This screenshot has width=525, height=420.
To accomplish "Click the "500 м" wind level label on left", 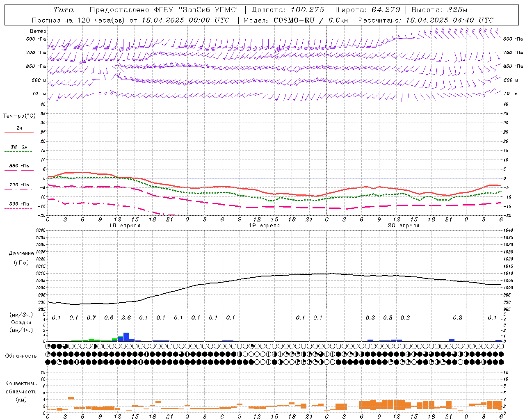I will tap(39, 80).
